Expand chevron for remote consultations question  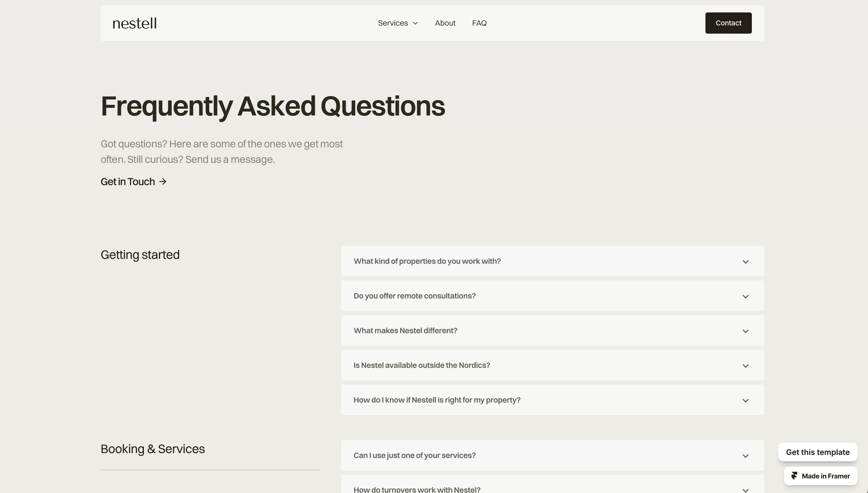click(745, 297)
